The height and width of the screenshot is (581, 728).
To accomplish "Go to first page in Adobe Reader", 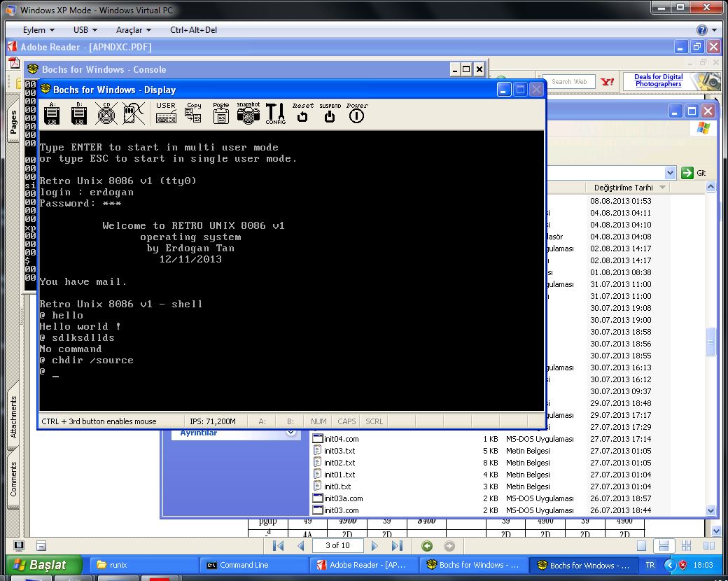I will [x=278, y=546].
